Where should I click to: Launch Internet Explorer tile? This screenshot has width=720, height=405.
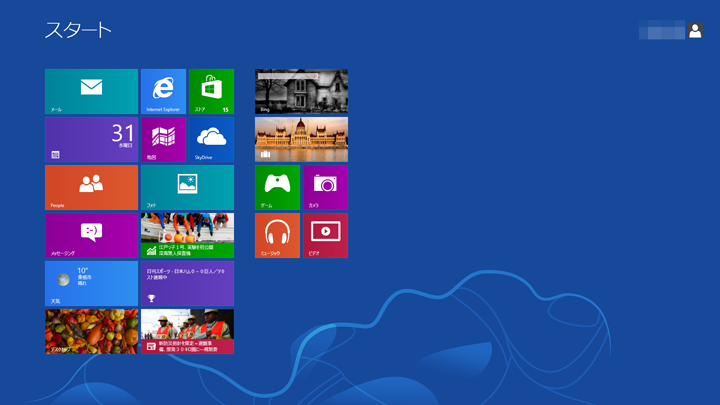click(x=163, y=91)
